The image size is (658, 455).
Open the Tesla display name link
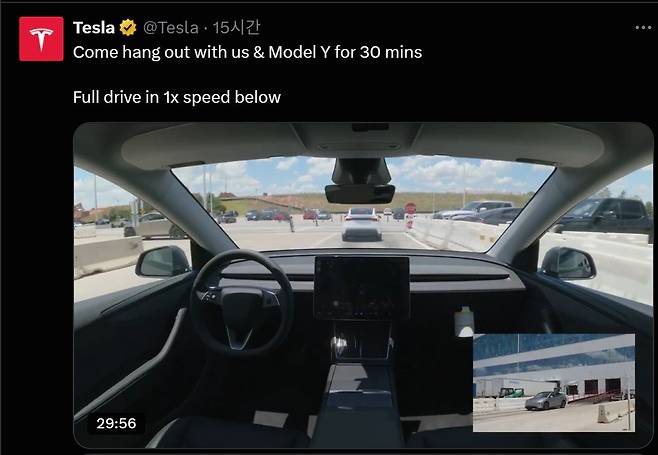[94, 28]
